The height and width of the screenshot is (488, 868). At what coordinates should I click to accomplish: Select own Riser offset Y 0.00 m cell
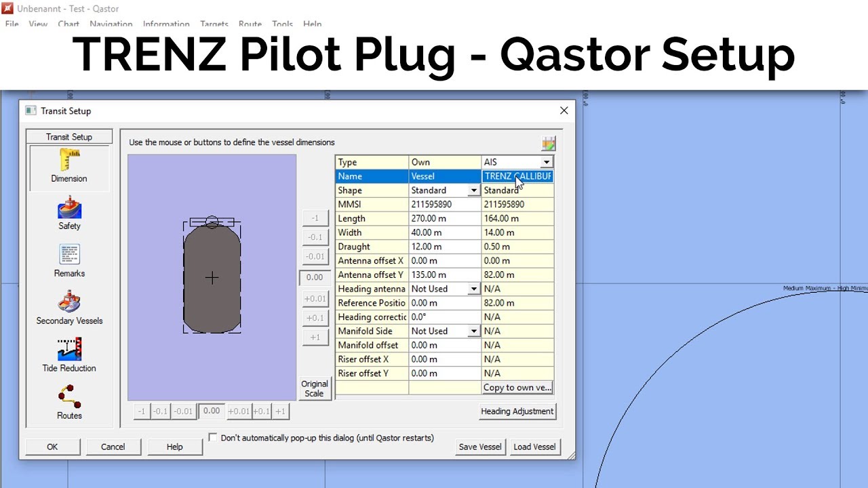click(x=445, y=373)
